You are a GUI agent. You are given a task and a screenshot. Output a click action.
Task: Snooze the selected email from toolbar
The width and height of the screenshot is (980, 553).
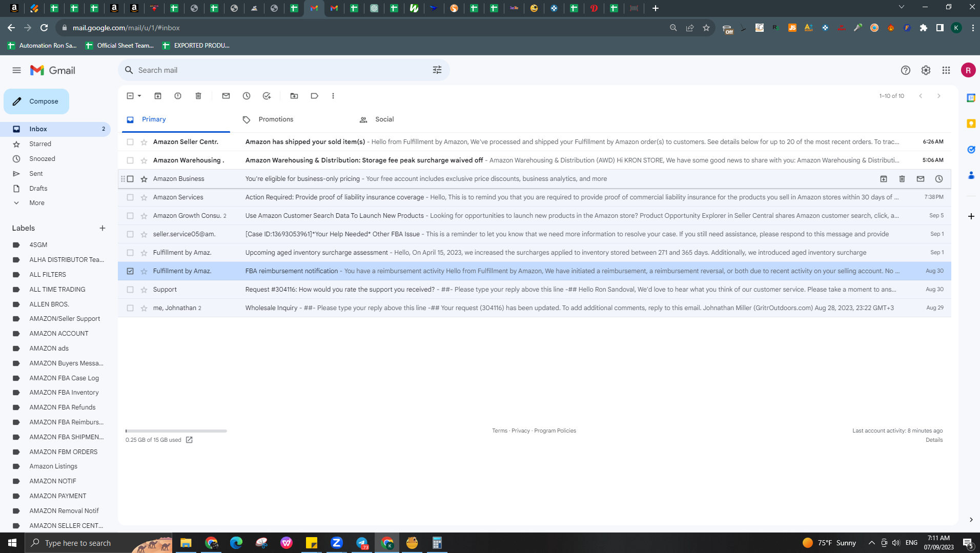247,96
